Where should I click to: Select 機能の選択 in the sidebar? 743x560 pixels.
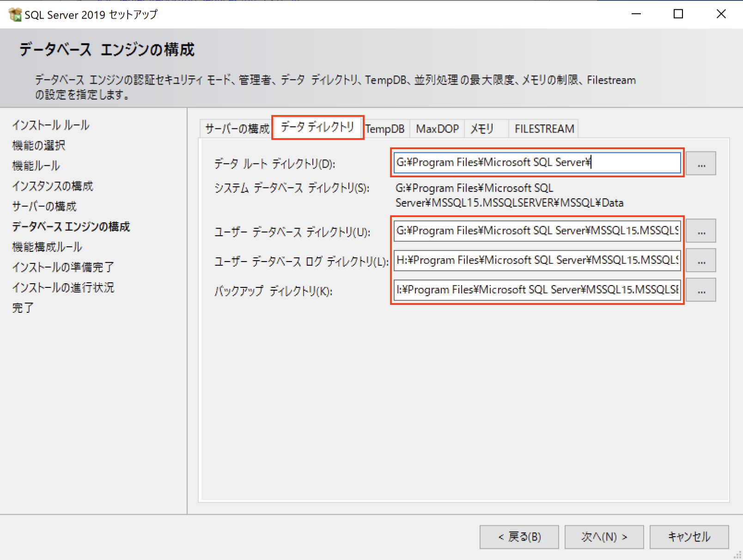[x=38, y=145]
